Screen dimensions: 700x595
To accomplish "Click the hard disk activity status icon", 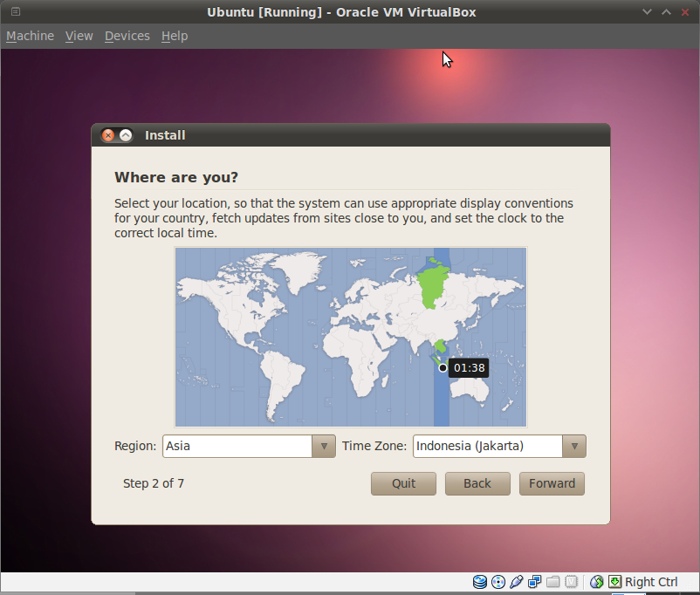I will [x=480, y=582].
